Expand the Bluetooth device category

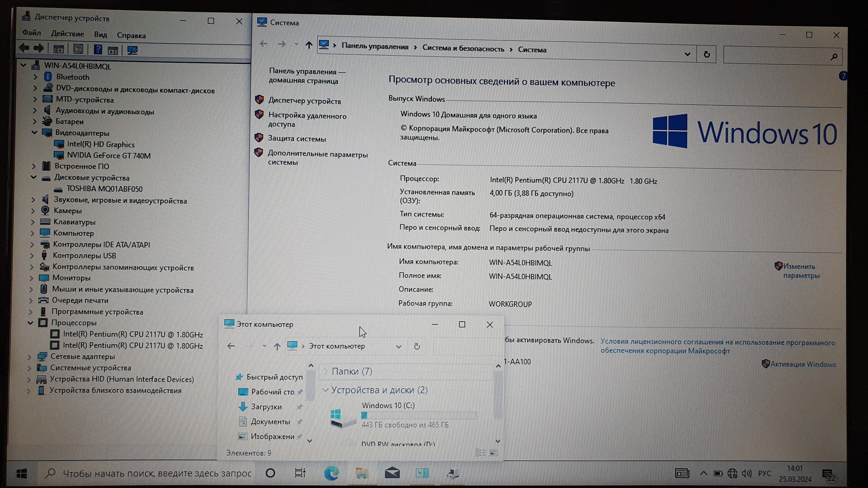36,77
